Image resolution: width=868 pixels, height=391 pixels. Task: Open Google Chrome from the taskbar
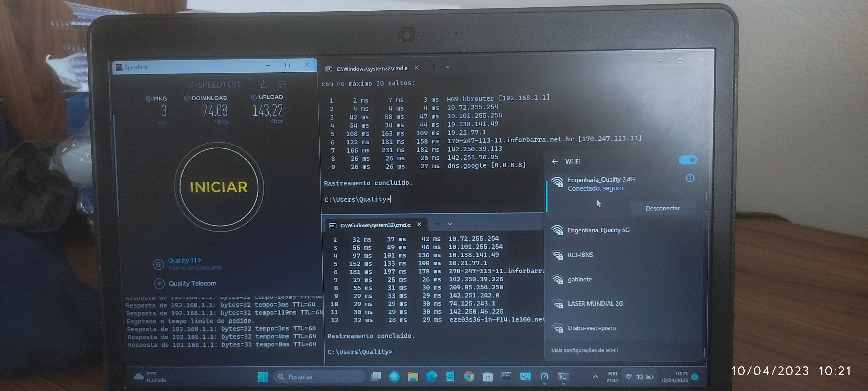point(469,376)
